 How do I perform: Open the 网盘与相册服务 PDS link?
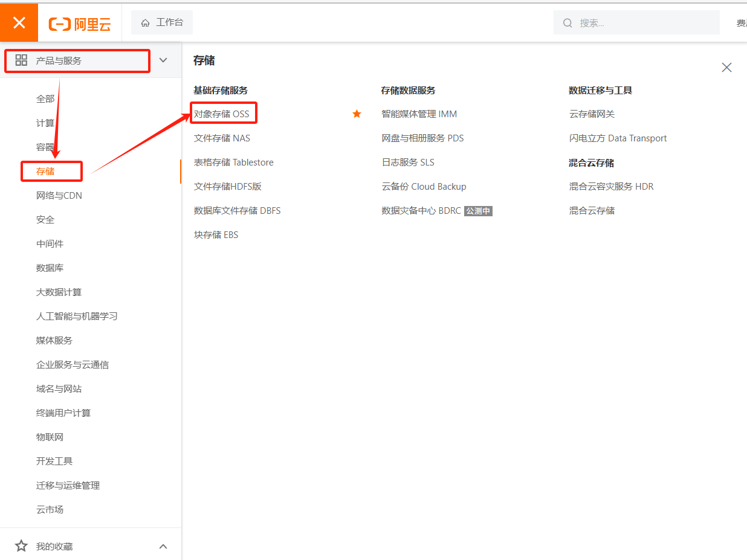point(422,138)
